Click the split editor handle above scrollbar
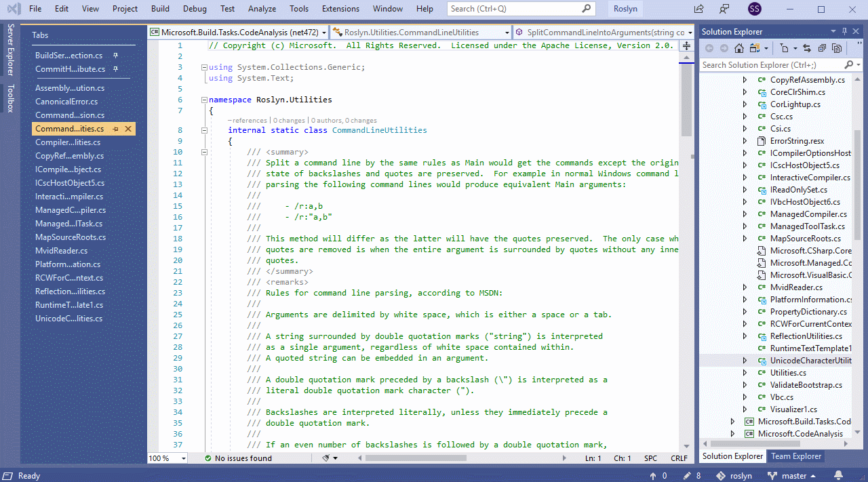 (686, 46)
